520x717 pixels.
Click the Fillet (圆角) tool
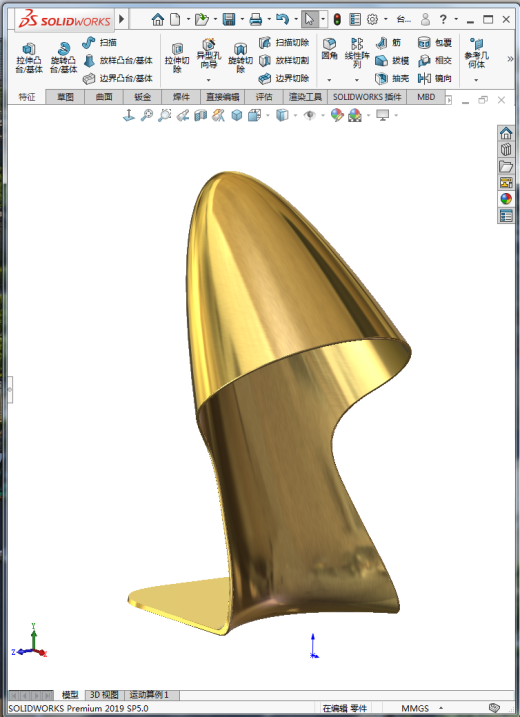tap(329, 49)
